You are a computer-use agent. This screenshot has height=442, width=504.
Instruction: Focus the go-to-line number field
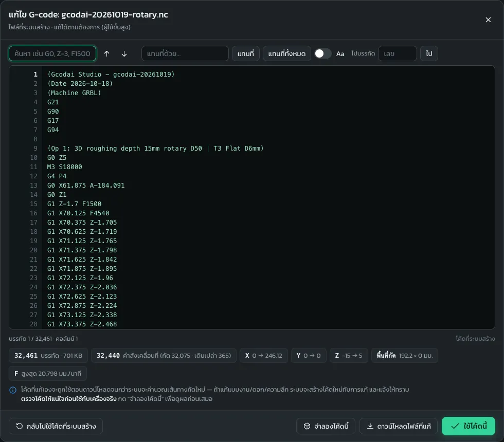coord(397,53)
